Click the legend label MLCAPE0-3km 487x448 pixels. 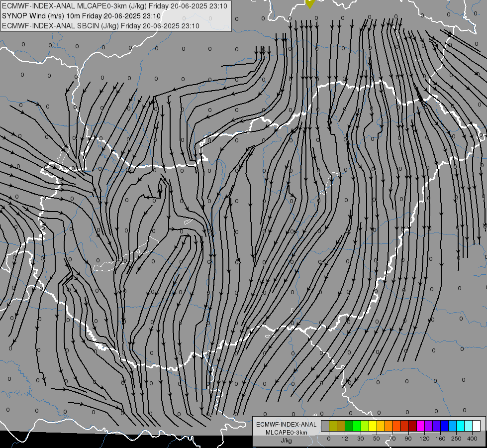coord(287,433)
